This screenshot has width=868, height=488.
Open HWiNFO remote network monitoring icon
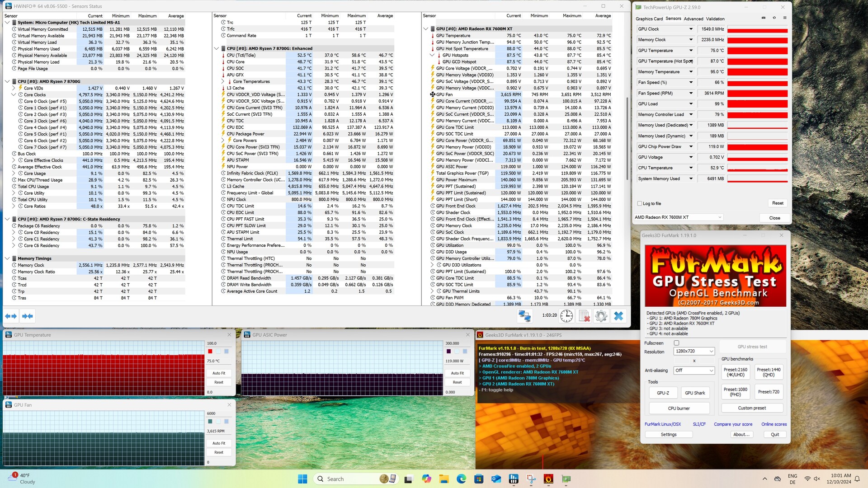point(524,316)
